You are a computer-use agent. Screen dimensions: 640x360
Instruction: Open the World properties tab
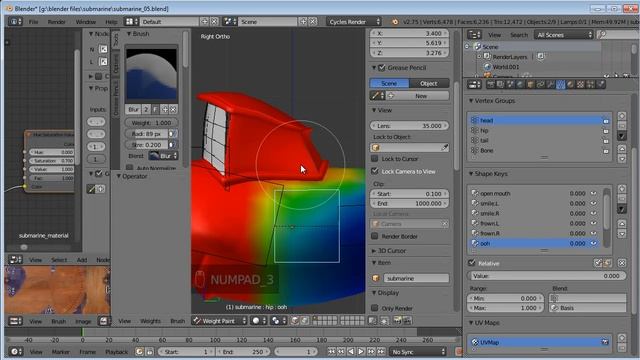[x=520, y=84]
